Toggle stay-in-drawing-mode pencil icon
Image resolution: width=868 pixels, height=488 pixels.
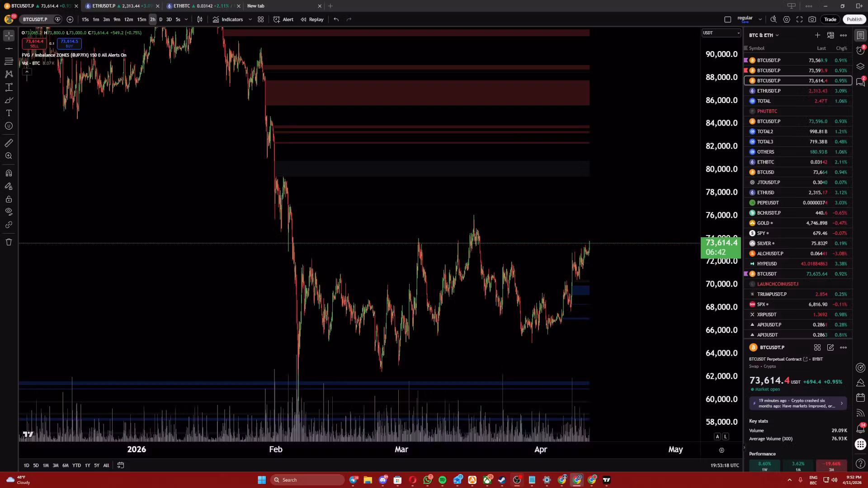point(9,186)
